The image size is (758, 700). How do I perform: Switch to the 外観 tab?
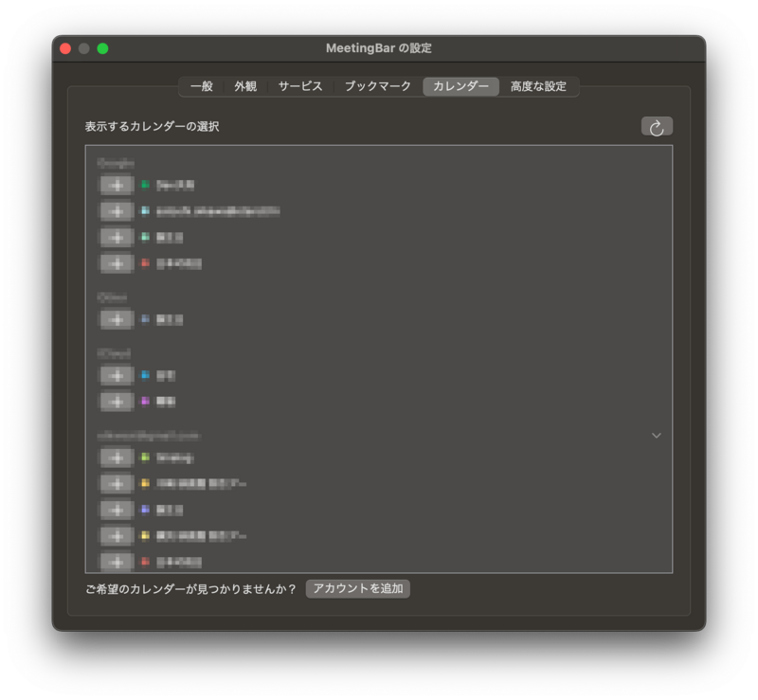coord(245,86)
